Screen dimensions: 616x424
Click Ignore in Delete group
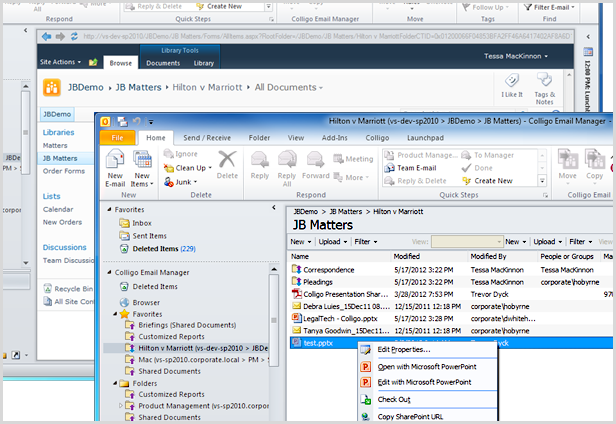tap(180, 154)
